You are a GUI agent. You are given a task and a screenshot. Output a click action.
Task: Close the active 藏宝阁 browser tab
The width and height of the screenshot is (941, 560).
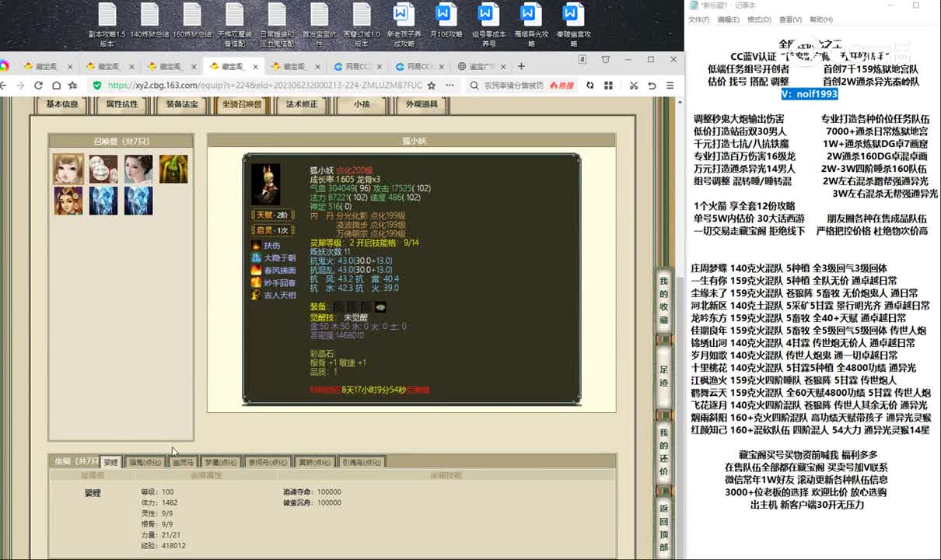(255, 66)
